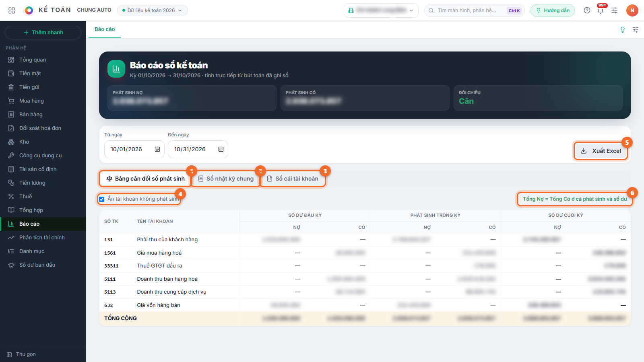This screenshot has width=644, height=362.
Task: Click the lightbulb tips icon near Báo cáo tab
Action: point(623,30)
